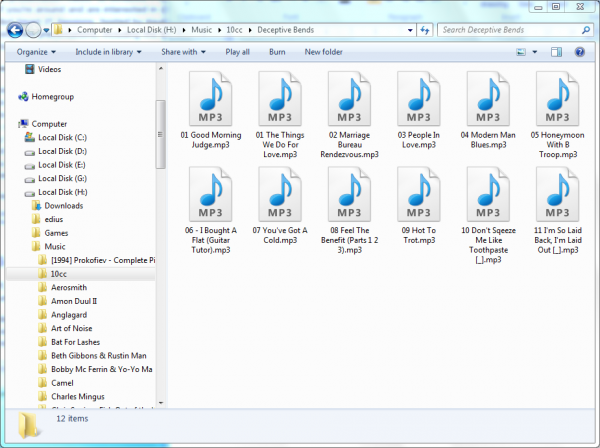Select Local Disk (E:) in the tree

[62, 165]
